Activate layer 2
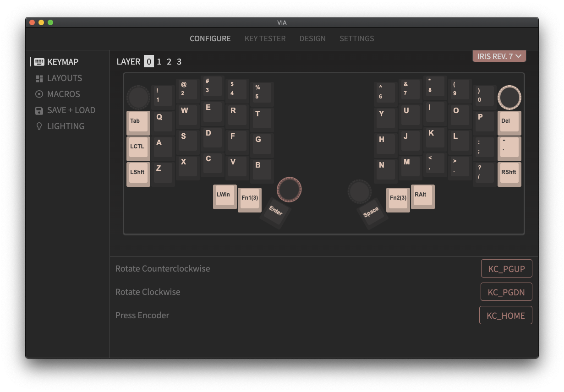 click(169, 61)
